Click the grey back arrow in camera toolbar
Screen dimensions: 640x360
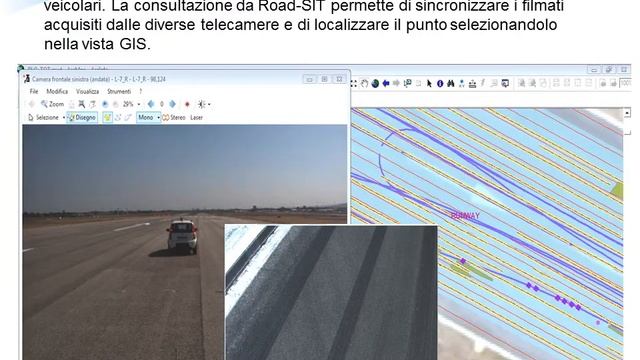[x=31, y=104]
